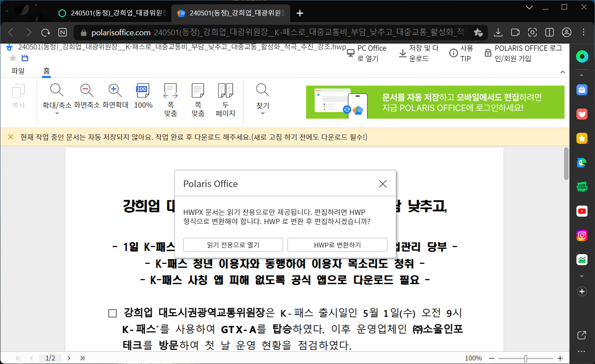Close the Polaris Office dialog
The height and width of the screenshot is (364, 595).
[383, 184]
